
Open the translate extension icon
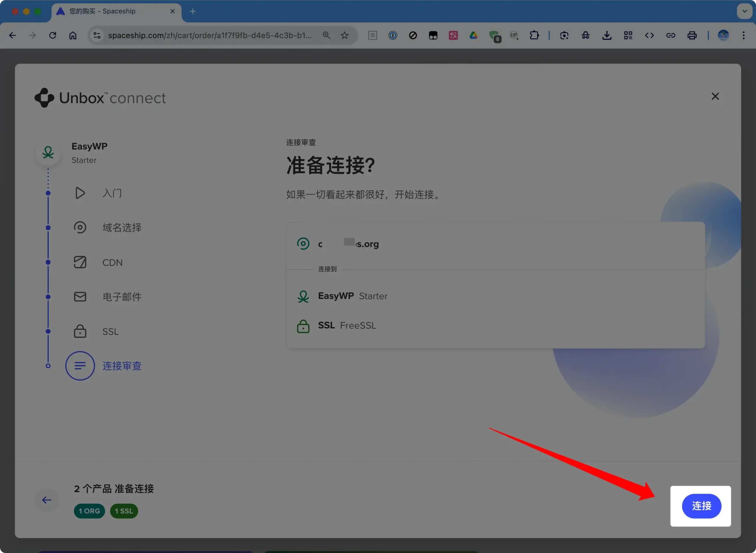click(453, 35)
